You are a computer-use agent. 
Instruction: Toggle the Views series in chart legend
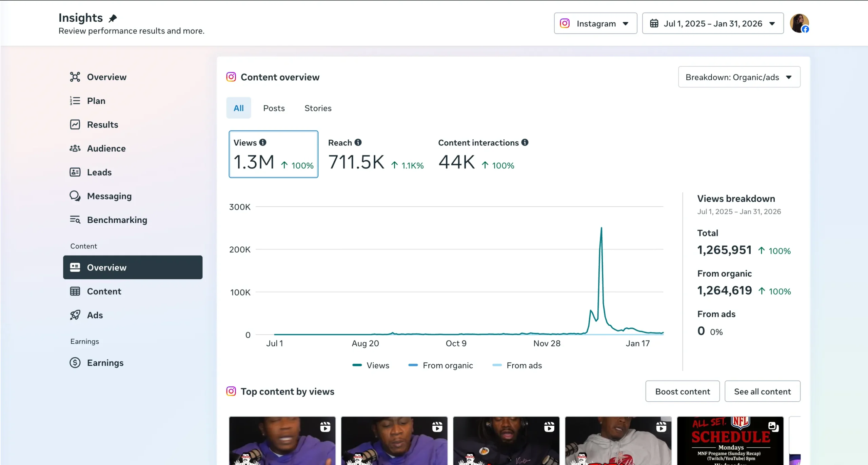tap(371, 365)
